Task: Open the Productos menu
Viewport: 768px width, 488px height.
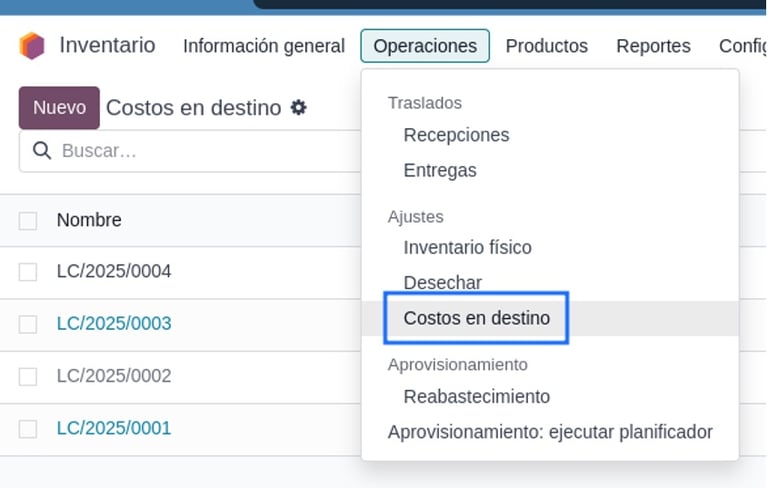Action: 547,46
